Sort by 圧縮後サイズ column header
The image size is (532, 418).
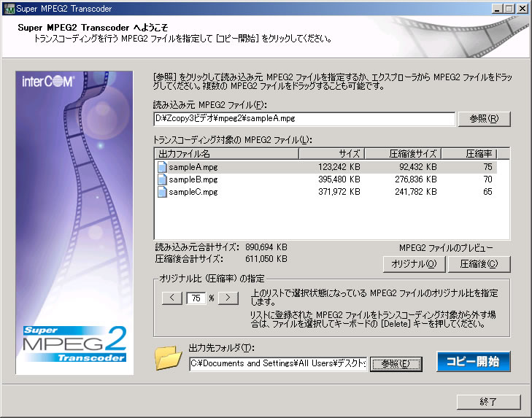pyautogui.click(x=403, y=154)
